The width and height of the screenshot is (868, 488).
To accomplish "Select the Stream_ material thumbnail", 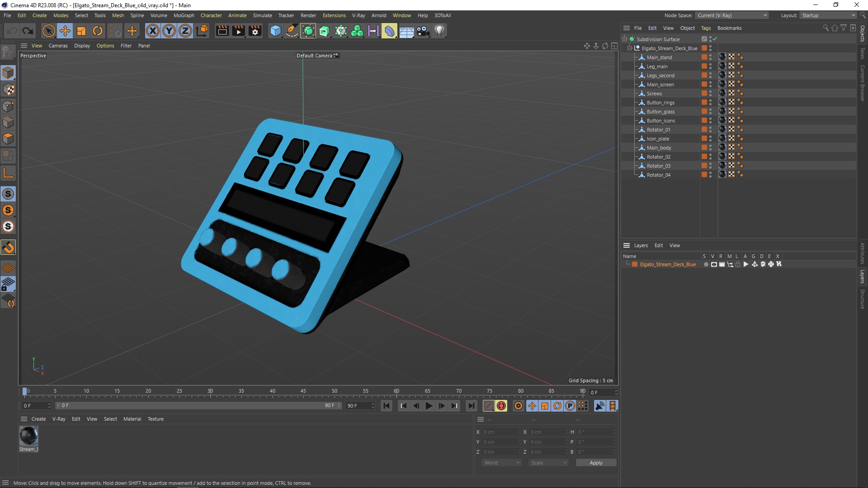I will 28,436.
